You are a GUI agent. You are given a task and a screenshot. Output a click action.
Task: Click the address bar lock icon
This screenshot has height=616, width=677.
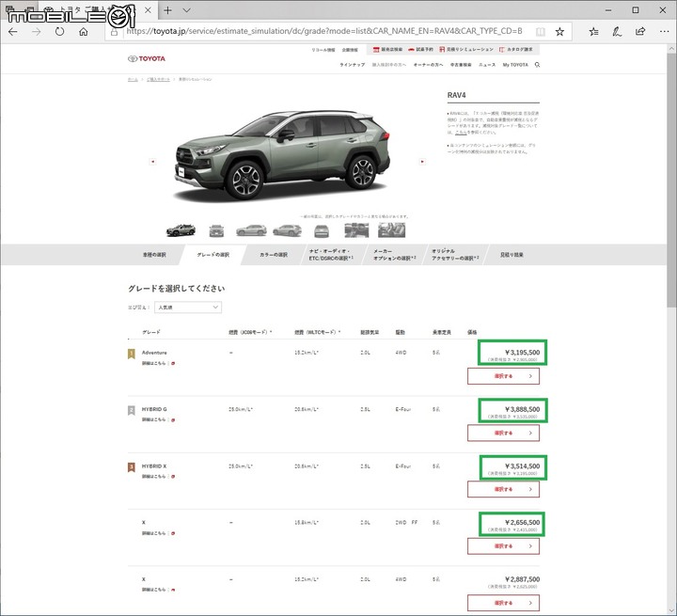coord(114,32)
